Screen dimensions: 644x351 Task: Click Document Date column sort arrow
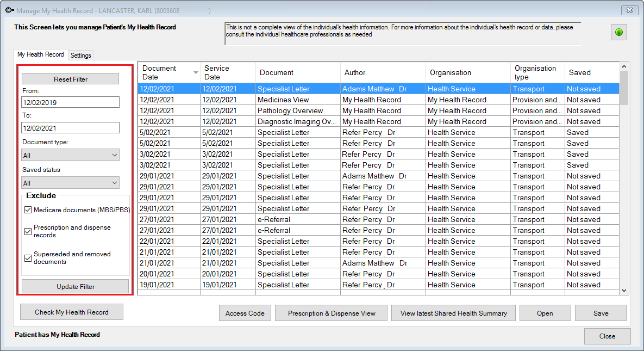coord(196,72)
